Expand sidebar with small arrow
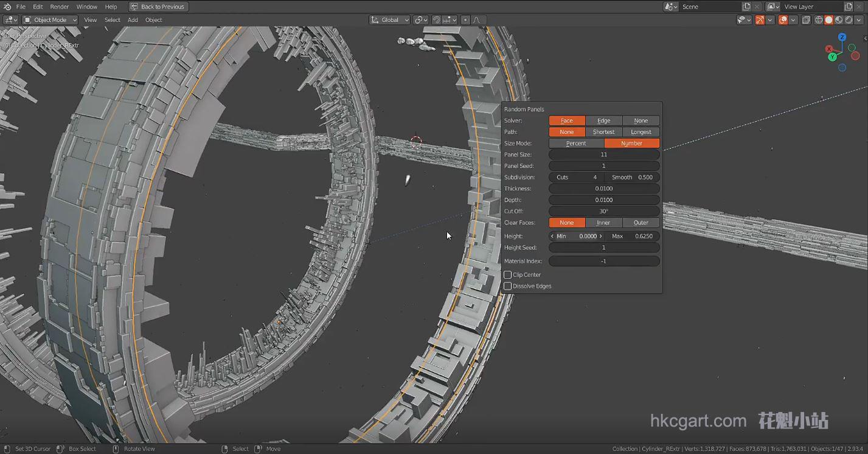Viewport: 868px width, 454px height. click(x=865, y=38)
